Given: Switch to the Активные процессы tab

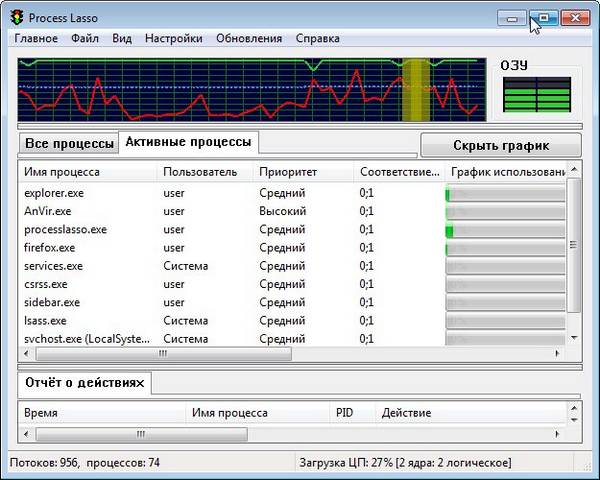Looking at the screenshot, I should click(188, 142).
